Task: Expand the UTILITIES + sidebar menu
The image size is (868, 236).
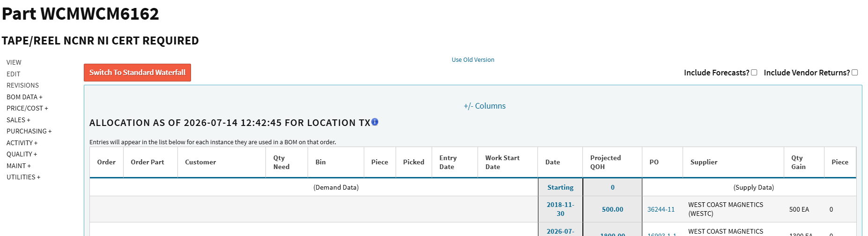Action: tap(23, 177)
